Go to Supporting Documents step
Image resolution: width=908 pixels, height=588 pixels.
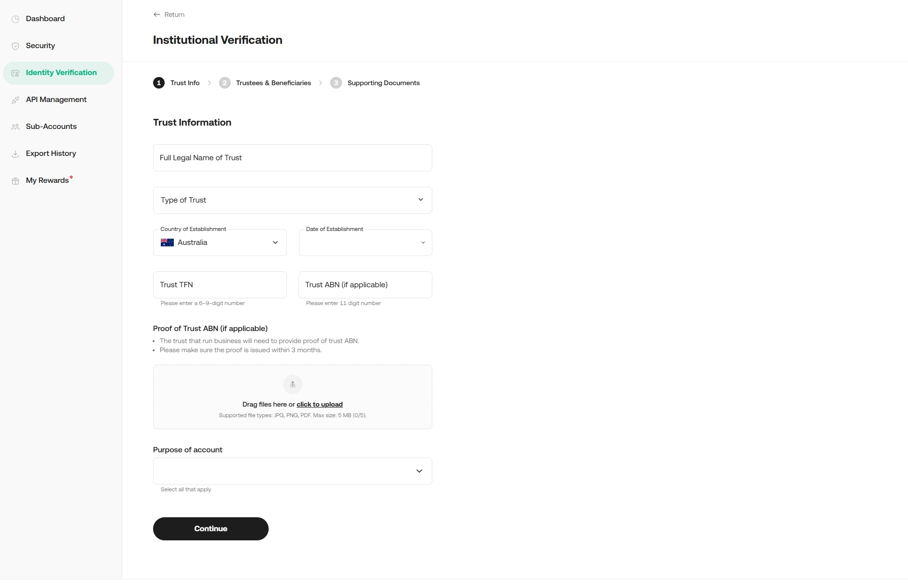coord(383,83)
